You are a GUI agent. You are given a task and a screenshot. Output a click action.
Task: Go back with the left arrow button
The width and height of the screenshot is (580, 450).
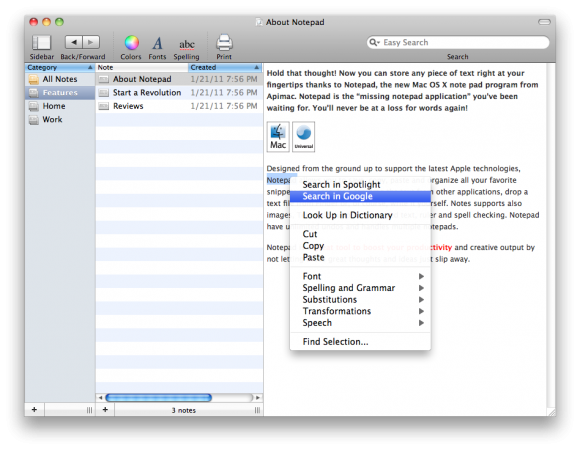(74, 42)
